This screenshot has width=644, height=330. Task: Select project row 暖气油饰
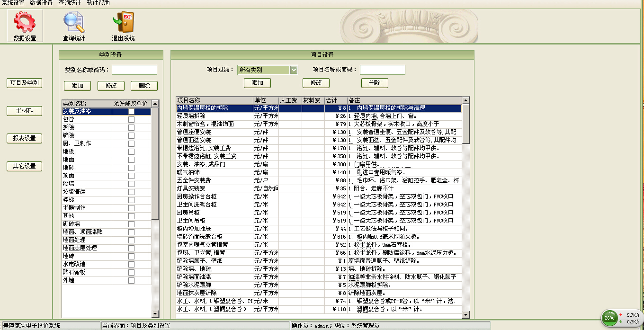pyautogui.click(x=319, y=173)
